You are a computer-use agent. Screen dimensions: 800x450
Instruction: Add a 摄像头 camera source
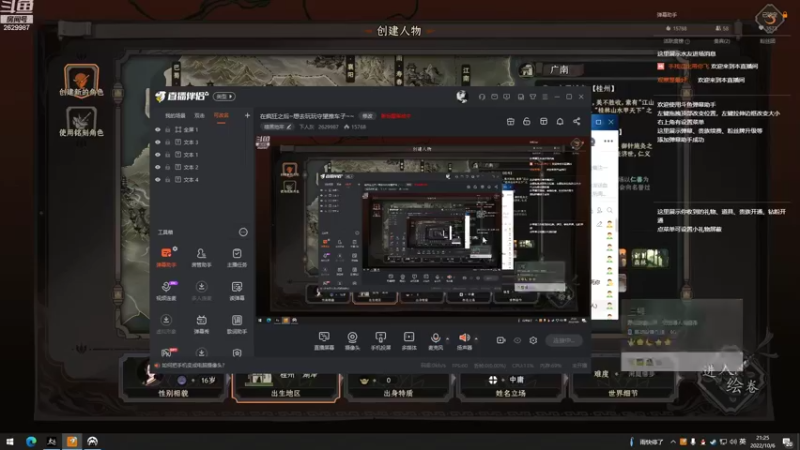(352, 340)
